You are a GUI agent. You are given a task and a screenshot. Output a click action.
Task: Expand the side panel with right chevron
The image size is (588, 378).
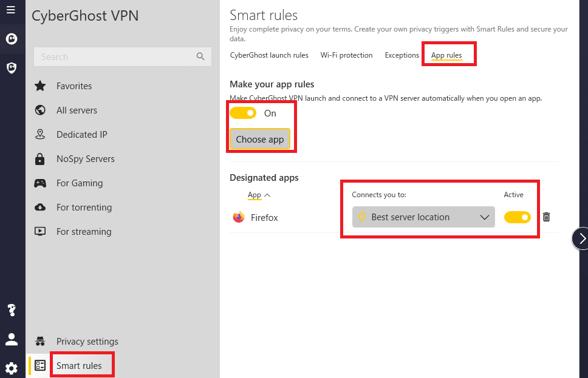coord(581,238)
